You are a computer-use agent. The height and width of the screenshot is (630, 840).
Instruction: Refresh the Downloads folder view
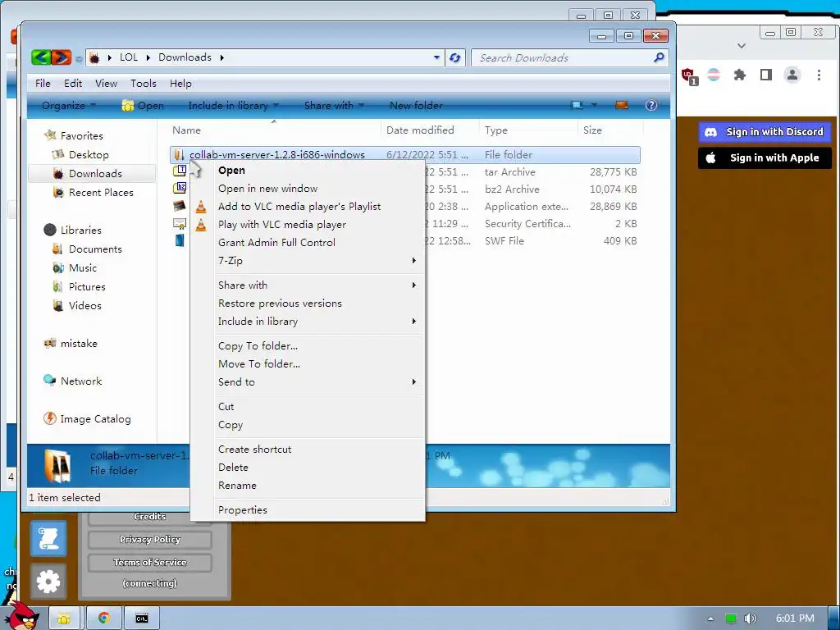click(x=454, y=58)
